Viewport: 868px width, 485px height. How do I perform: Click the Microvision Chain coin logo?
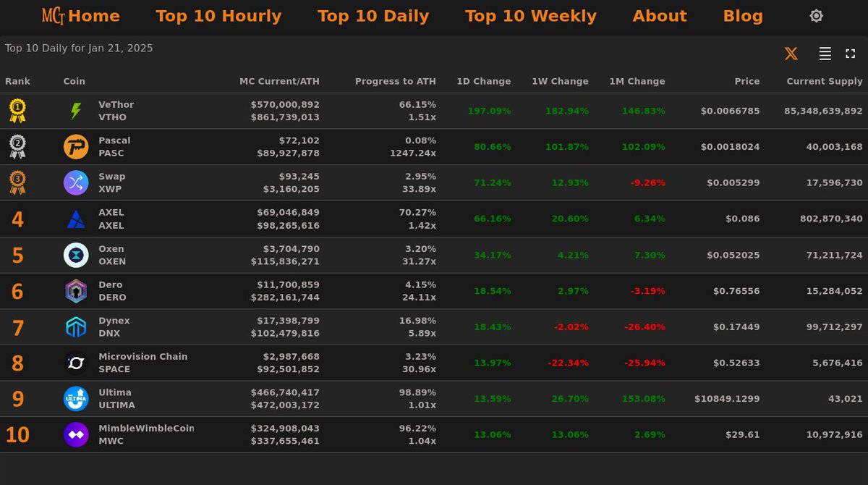pos(76,363)
